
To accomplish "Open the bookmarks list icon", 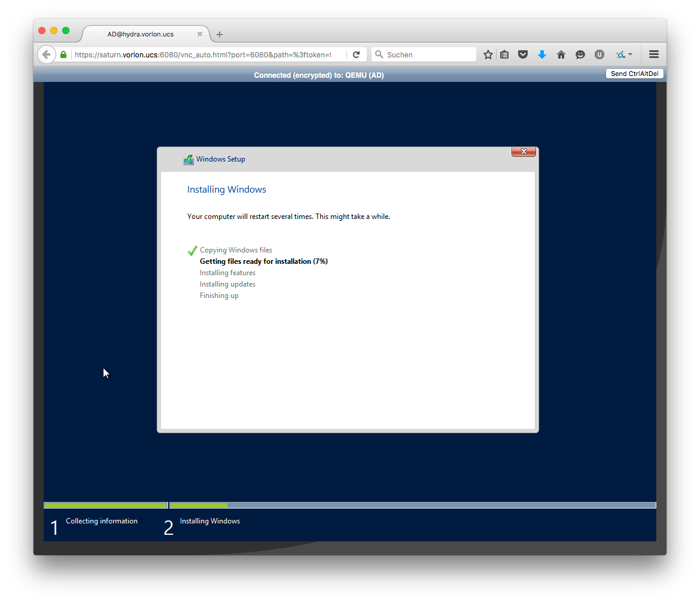I will click(504, 54).
